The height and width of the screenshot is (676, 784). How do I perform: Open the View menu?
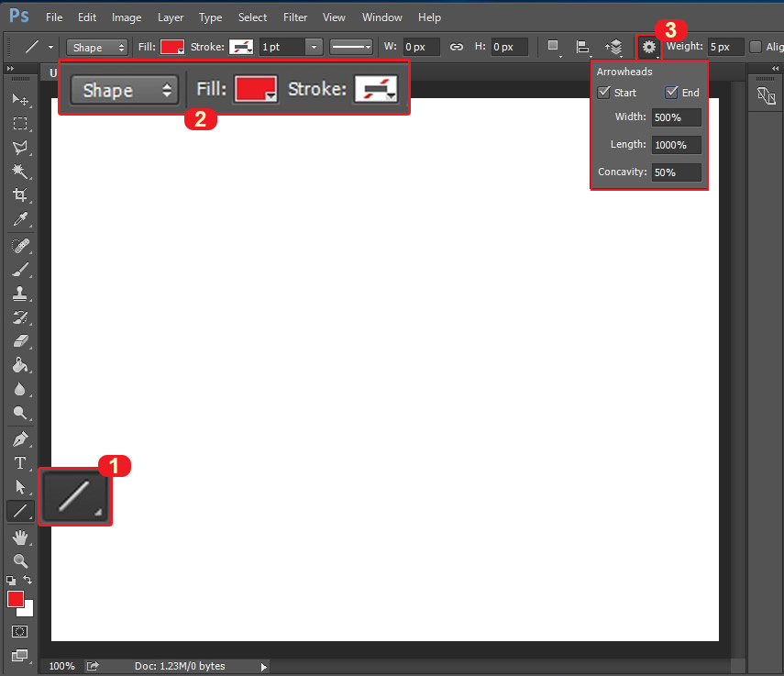click(334, 17)
